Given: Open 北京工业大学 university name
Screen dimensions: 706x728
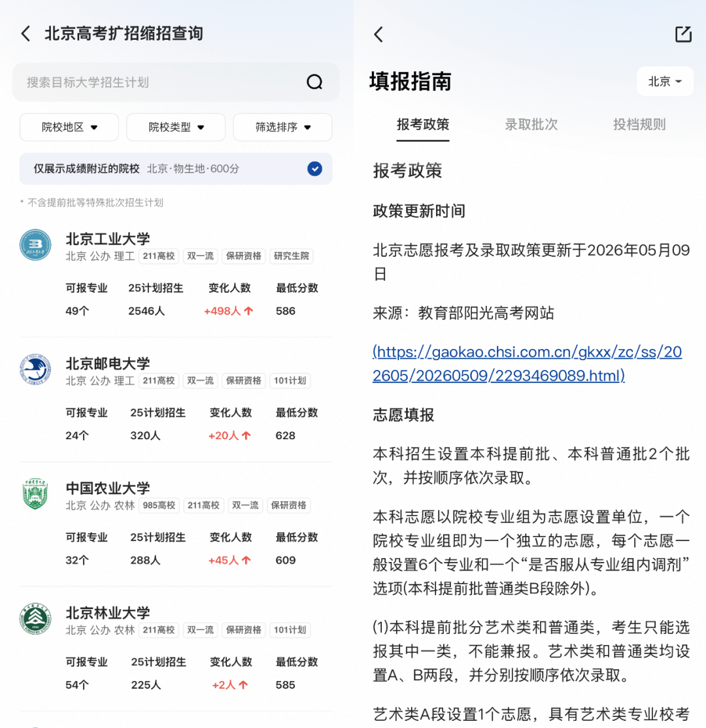Looking at the screenshot, I should (108, 239).
